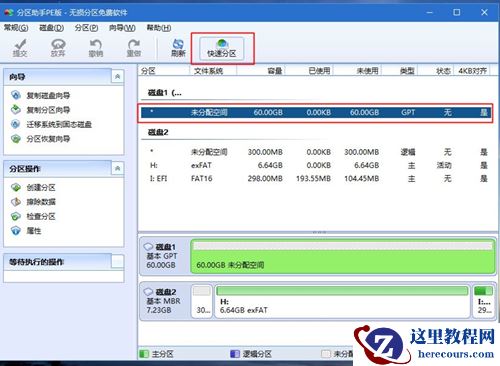500x366 pixels.
Task: Select the I: EFI FAT16 partition row
Action: [315, 179]
